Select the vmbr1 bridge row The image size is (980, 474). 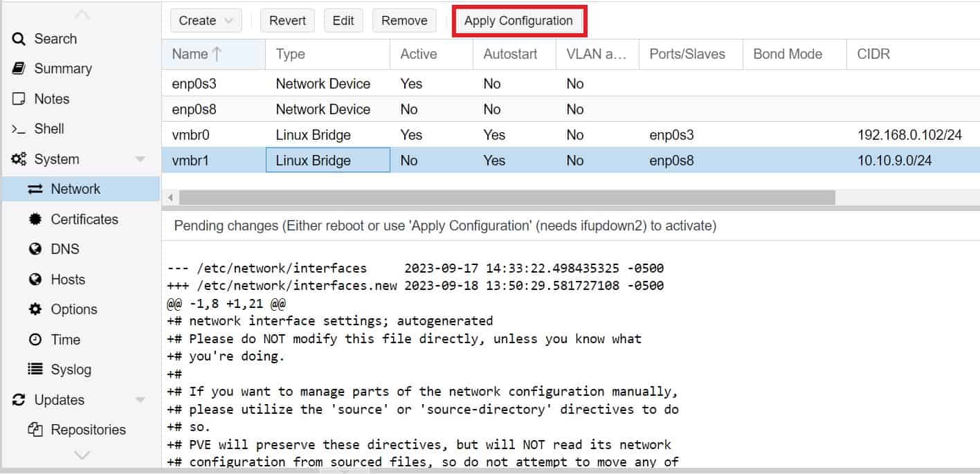pos(571,161)
